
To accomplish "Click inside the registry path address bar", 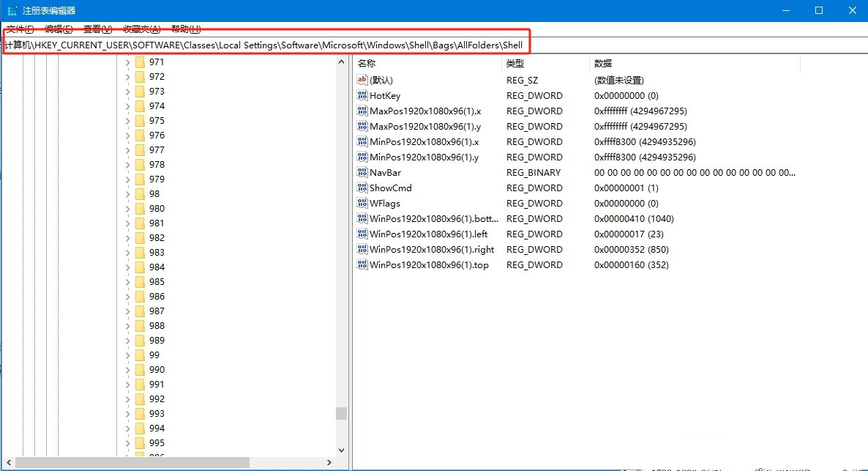I will pos(263,44).
